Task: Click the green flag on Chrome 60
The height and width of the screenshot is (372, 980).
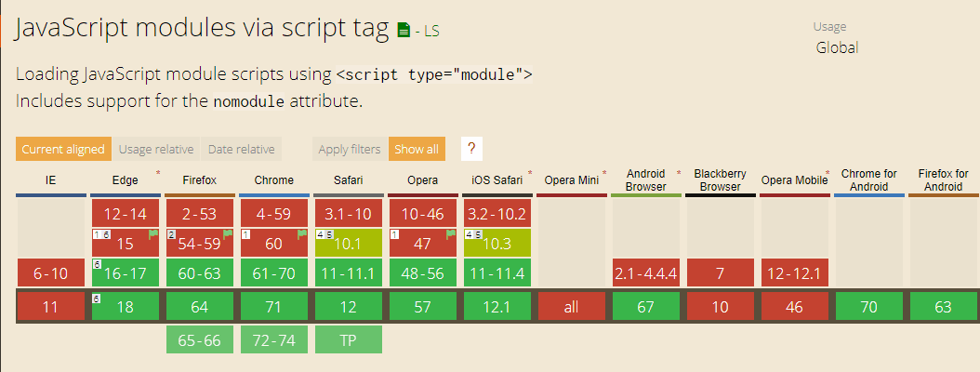Action: point(302,234)
